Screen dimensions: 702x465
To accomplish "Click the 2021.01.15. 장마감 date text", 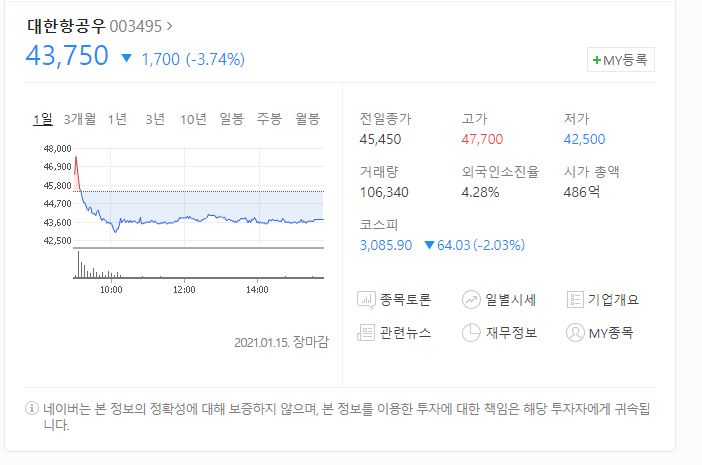I will pos(282,342).
